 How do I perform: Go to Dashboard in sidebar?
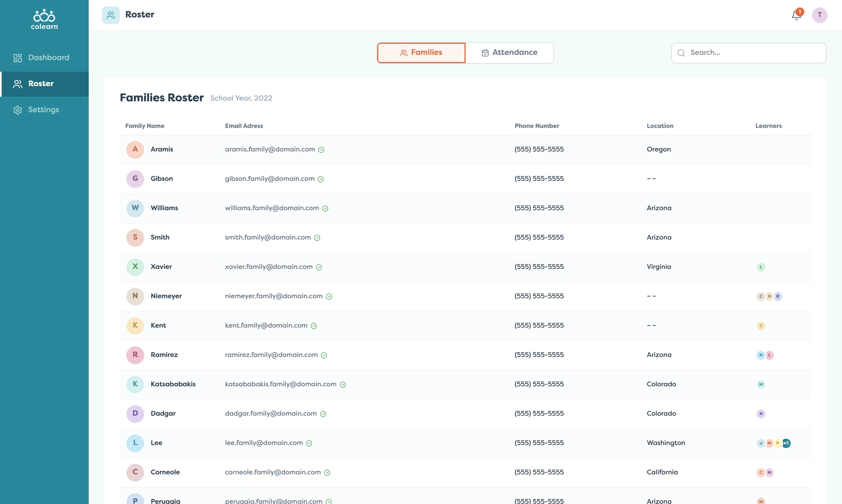click(x=44, y=58)
